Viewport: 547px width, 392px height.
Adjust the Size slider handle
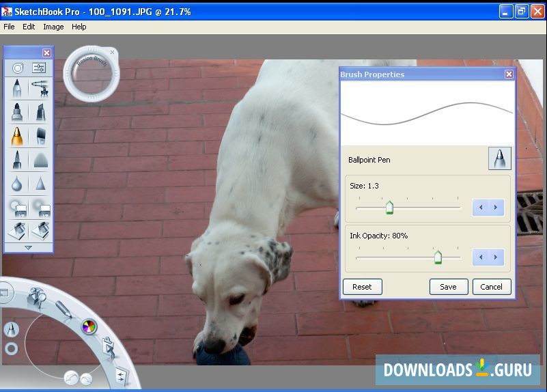[x=389, y=208]
